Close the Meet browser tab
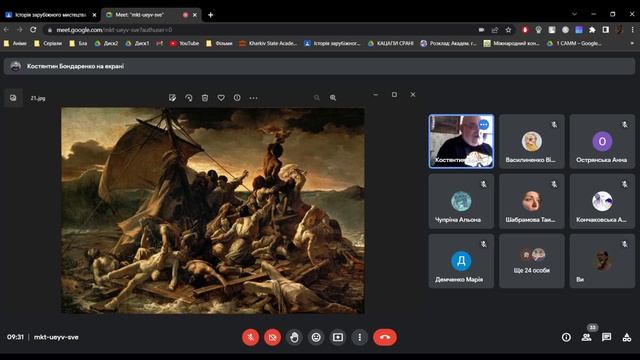This screenshot has height=360, width=640. (195, 15)
